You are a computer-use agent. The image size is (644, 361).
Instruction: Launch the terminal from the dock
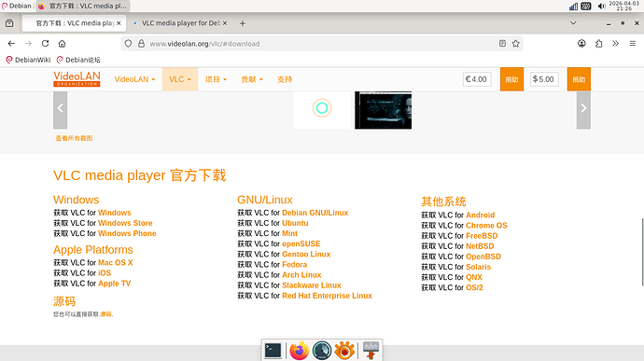(273, 351)
